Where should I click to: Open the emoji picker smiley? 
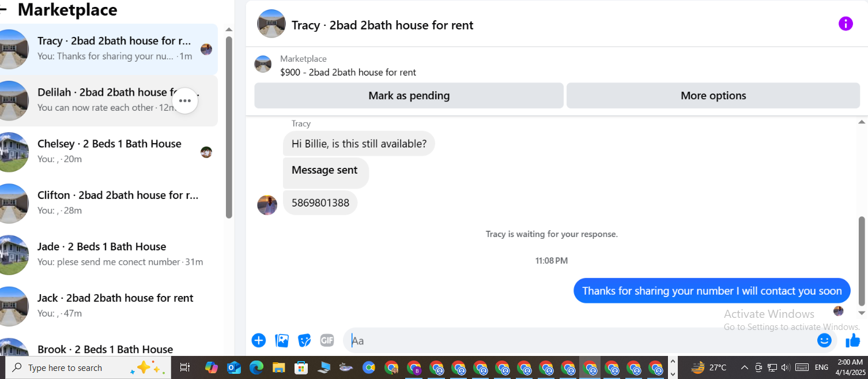(x=824, y=340)
